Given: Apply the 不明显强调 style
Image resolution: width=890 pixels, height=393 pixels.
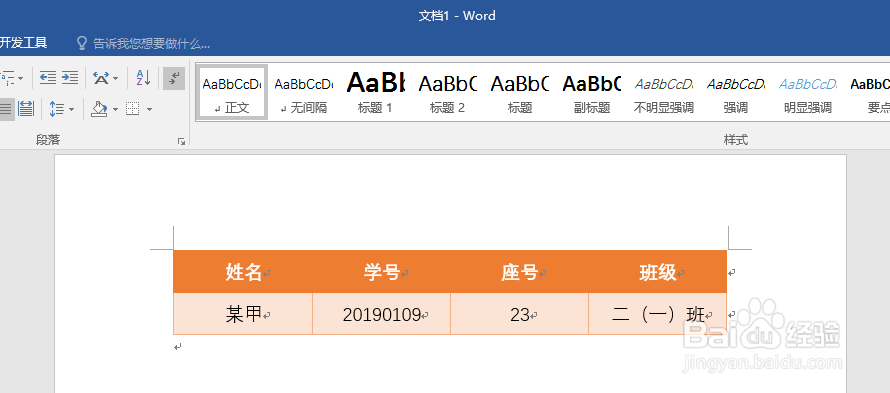Looking at the screenshot, I should [664, 92].
